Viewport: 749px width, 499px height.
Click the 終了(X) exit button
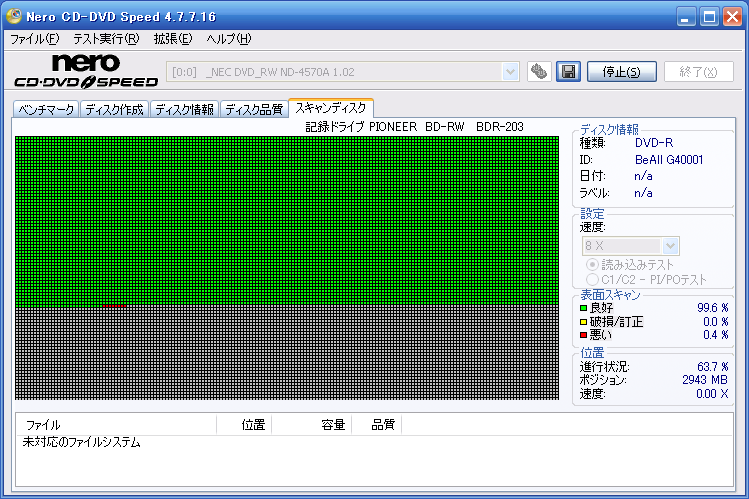(x=698, y=72)
